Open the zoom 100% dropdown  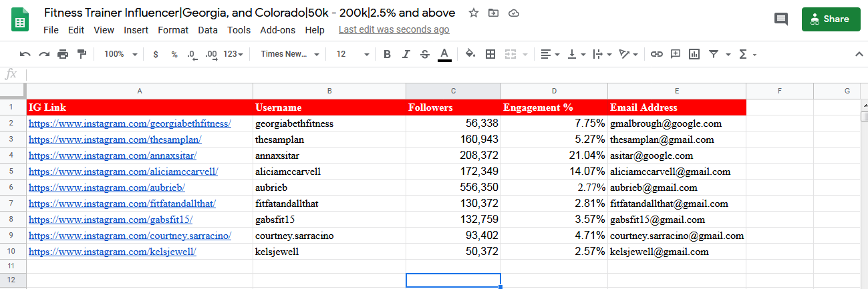121,54
